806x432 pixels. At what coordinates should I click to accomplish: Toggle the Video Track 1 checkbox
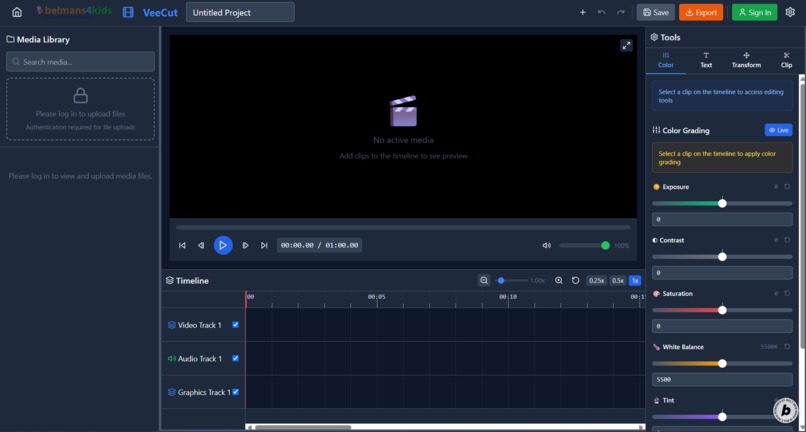(x=235, y=325)
